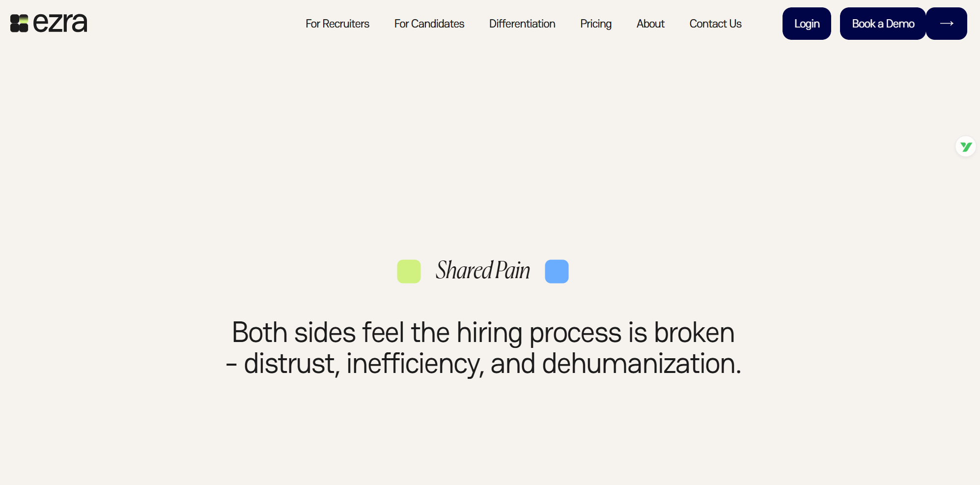Open the For Recruiters page
Viewport: 980px width, 485px height.
point(337,24)
